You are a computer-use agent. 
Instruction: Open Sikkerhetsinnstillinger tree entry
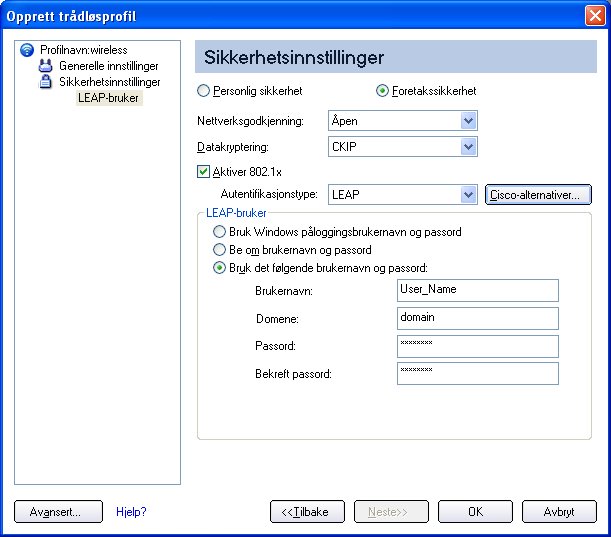point(110,82)
